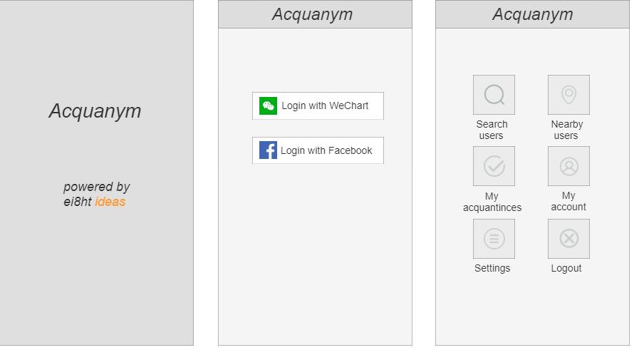Click the Logout X icon
Viewport: 644px width, 350px height.
(x=568, y=239)
